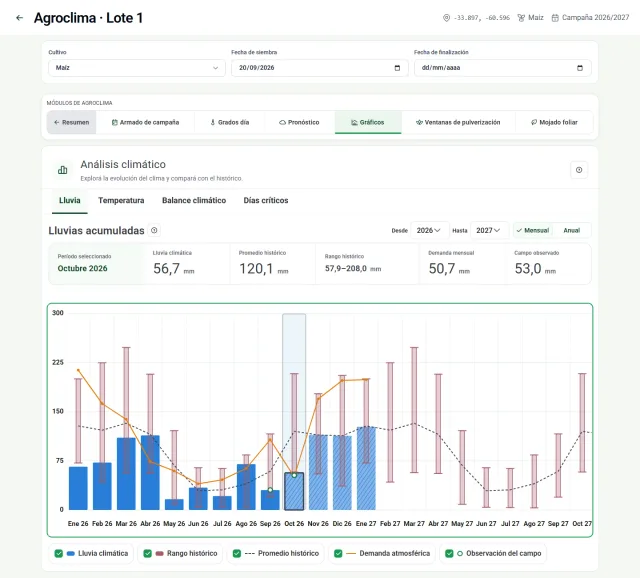Open date picker icon for Fecha de siembra
Image resolution: width=640 pixels, height=578 pixels.
[397, 68]
